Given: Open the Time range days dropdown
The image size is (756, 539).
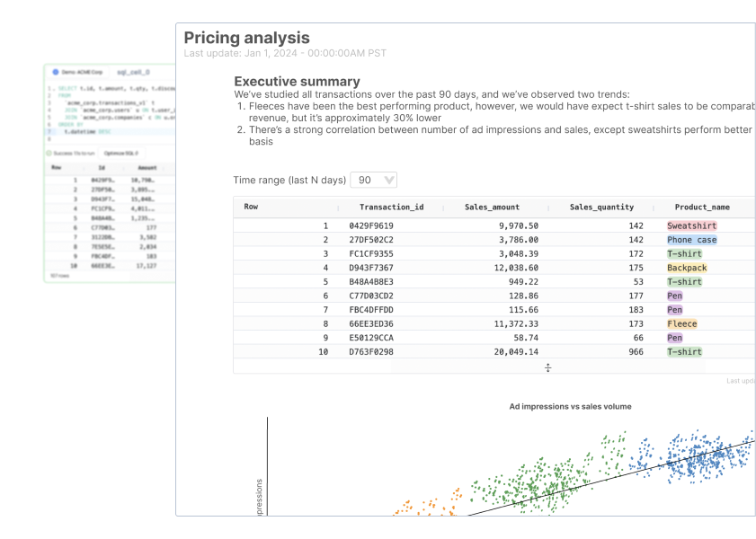Looking at the screenshot, I should (373, 180).
